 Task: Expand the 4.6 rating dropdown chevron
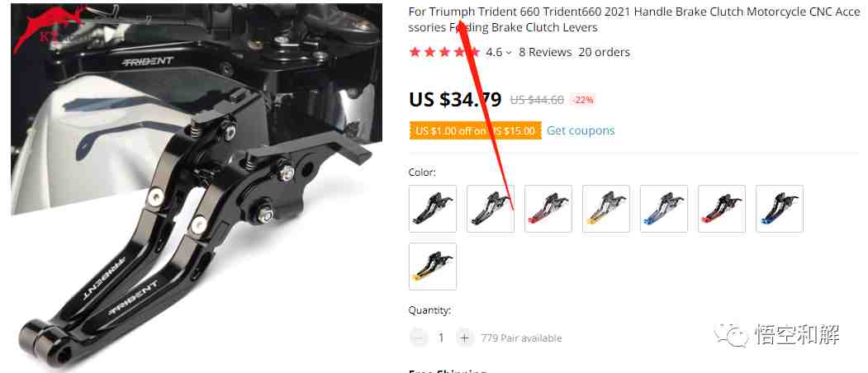(508, 53)
